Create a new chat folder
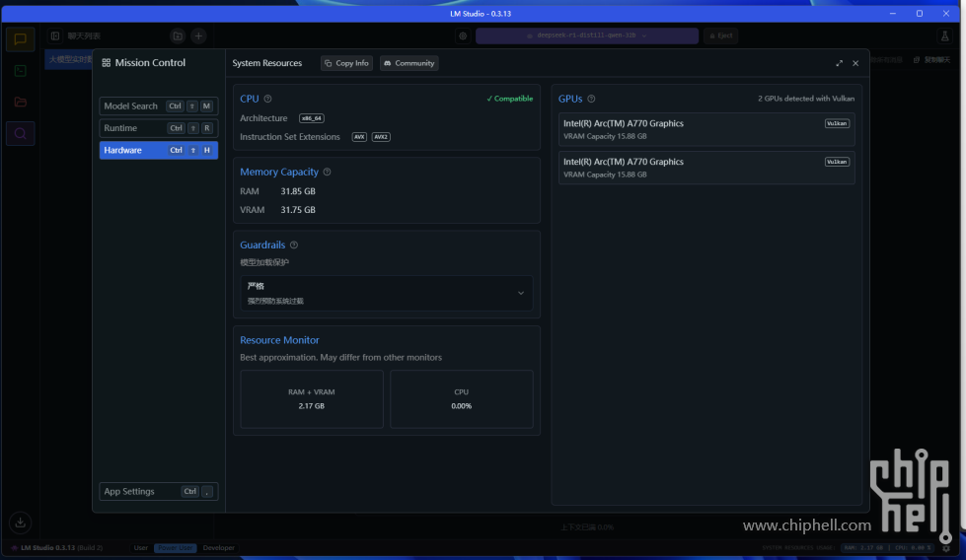This screenshot has width=966, height=560. (x=178, y=35)
